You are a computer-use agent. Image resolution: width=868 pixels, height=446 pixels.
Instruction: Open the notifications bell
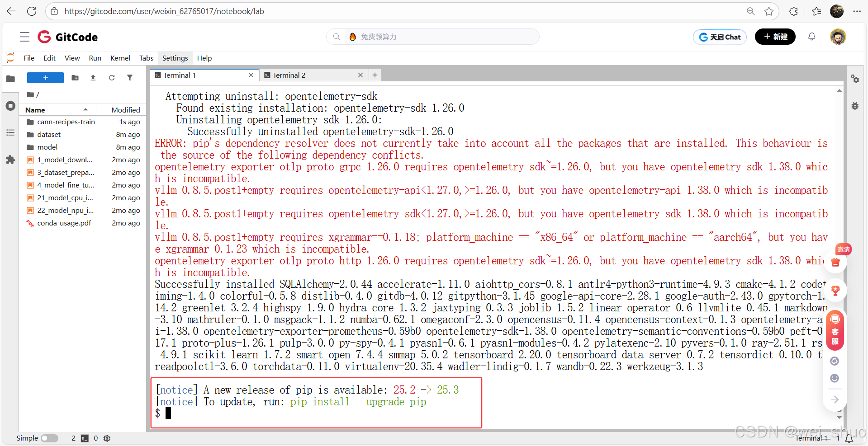[x=812, y=37]
